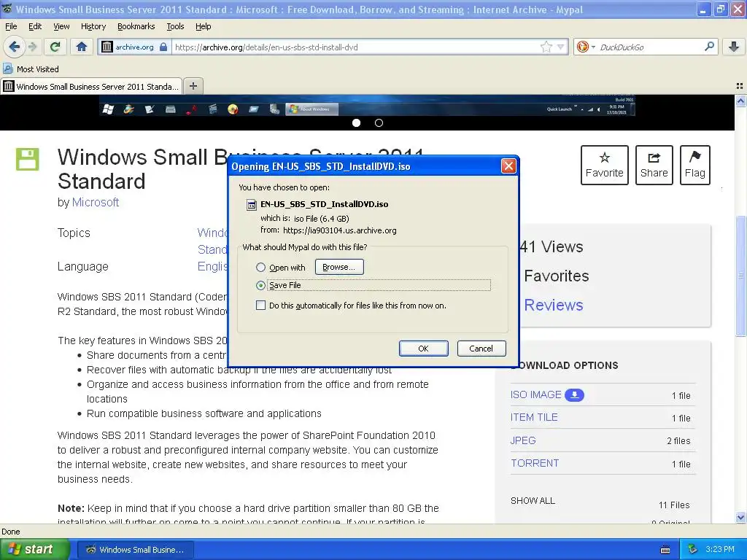Image resolution: width=747 pixels, height=560 pixels.
Task: Confirm the download with OK
Action: click(423, 349)
